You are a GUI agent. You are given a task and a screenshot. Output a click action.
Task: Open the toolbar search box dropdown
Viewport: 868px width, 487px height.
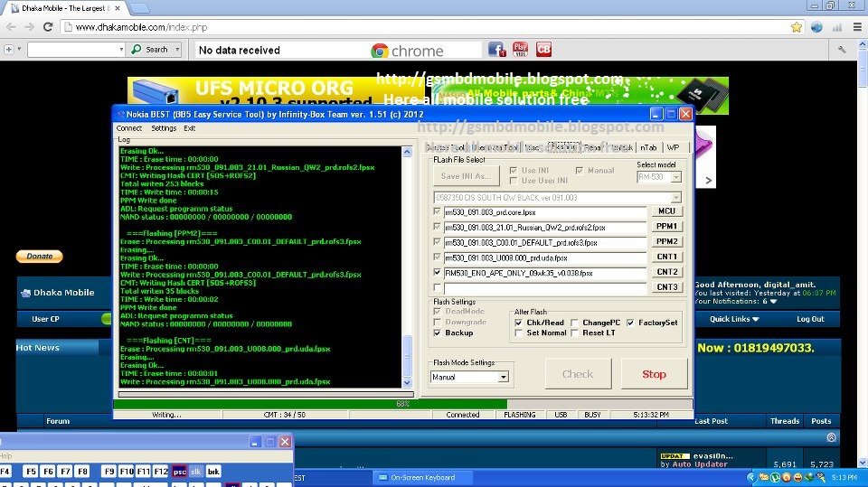tap(121, 50)
